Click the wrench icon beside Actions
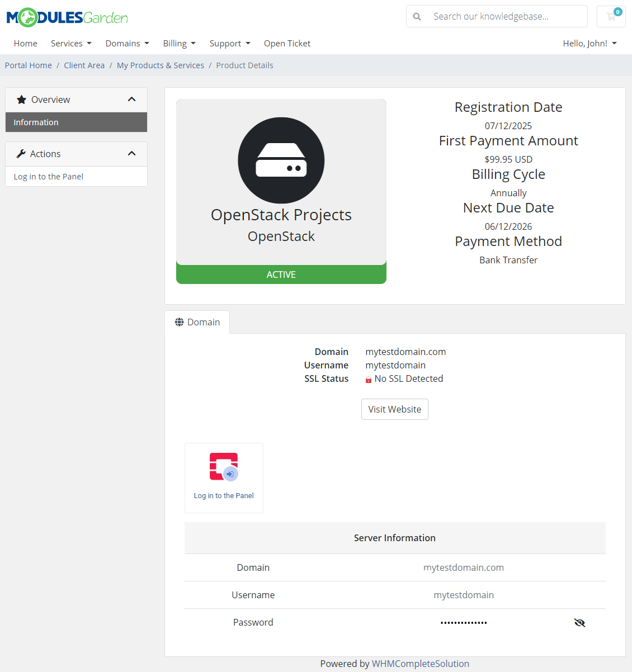The image size is (632, 672). point(22,153)
